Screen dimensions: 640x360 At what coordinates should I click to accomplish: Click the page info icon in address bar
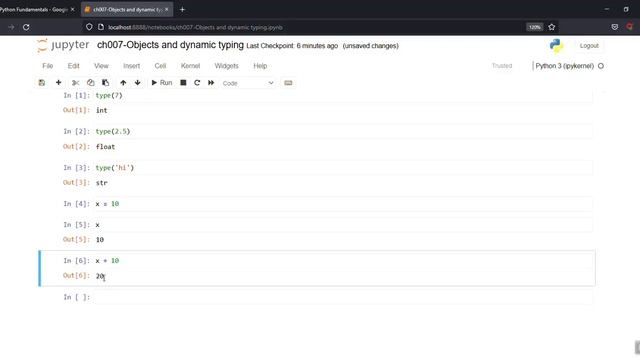(x=101, y=27)
